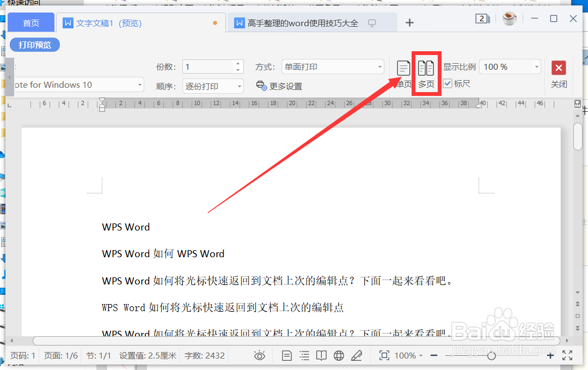This screenshot has width=588, height=370.
Task: Click the horizontal scrollbar
Action: tap(296, 341)
